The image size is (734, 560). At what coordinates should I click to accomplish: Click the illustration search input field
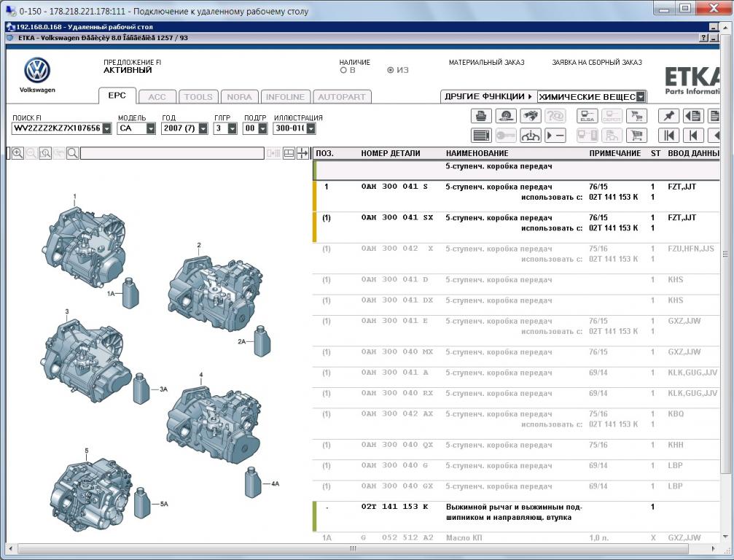(x=172, y=153)
